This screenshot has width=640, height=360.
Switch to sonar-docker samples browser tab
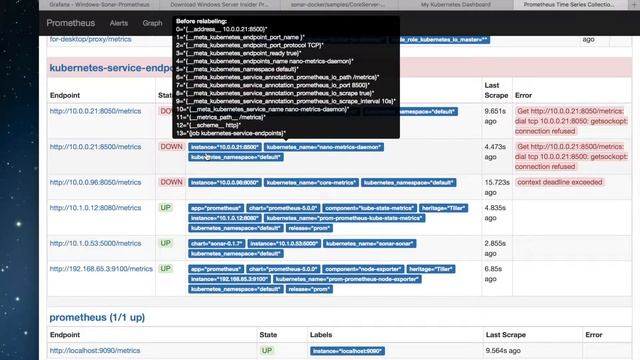coord(338,4)
